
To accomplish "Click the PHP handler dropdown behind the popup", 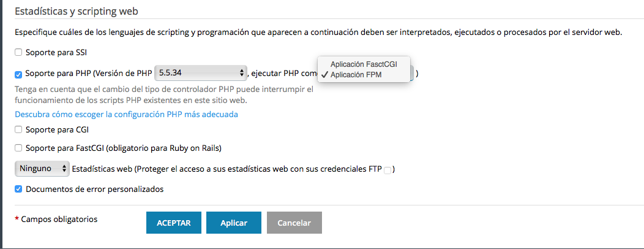I will click(413, 74).
